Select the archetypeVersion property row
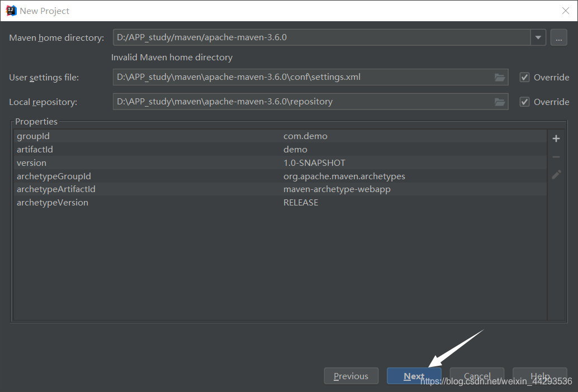Viewport: 578px width, 392px height. point(280,203)
